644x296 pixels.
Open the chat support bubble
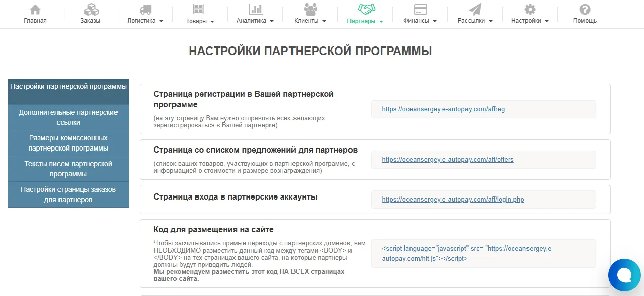click(624, 275)
